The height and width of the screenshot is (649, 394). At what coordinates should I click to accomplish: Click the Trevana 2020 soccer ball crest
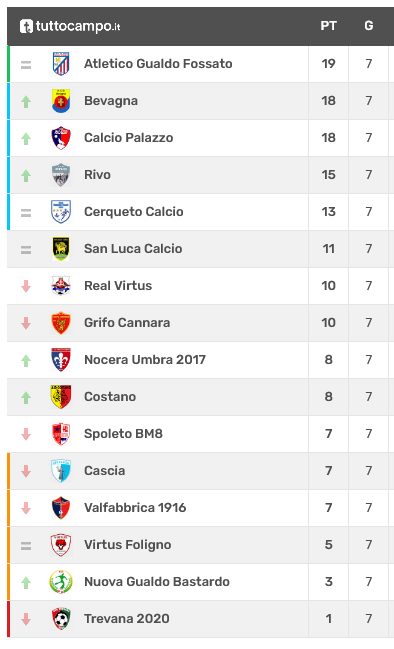pyautogui.click(x=61, y=619)
